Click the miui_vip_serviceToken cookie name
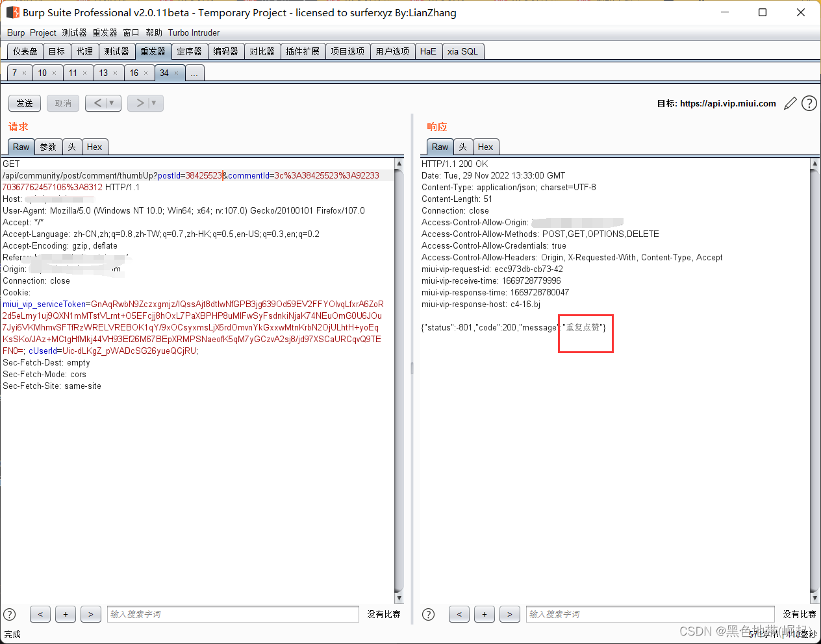The height and width of the screenshot is (644, 821). 44,304
